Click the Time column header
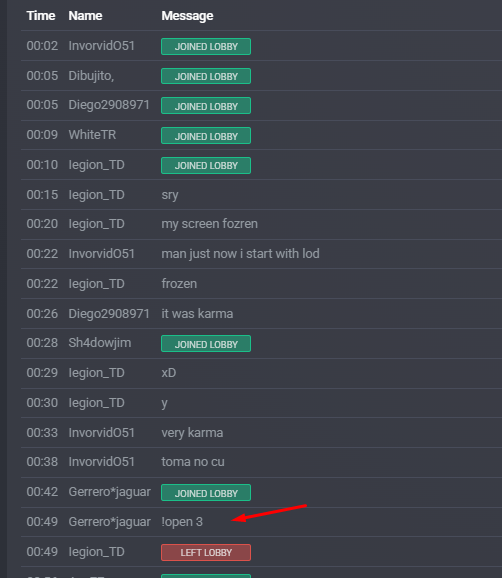This screenshot has width=502, height=578. (x=41, y=16)
